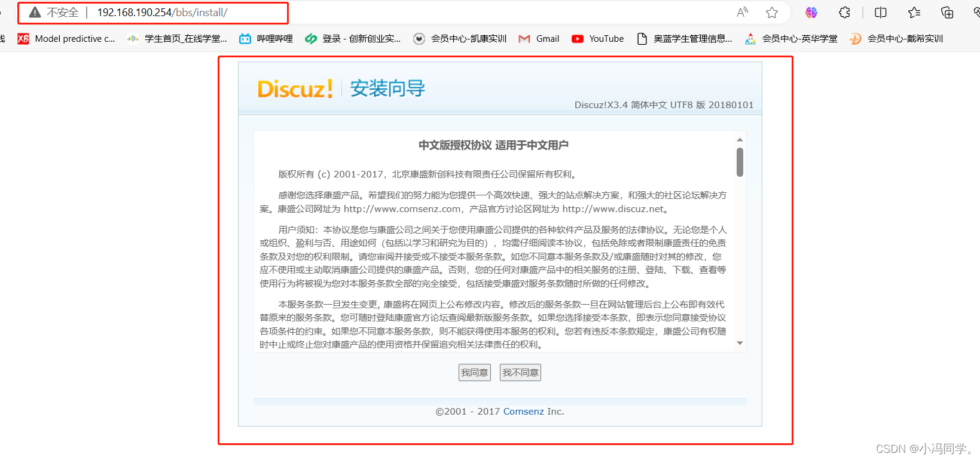Click the 中文版授权协议 适用于中文用户 title

click(x=494, y=145)
